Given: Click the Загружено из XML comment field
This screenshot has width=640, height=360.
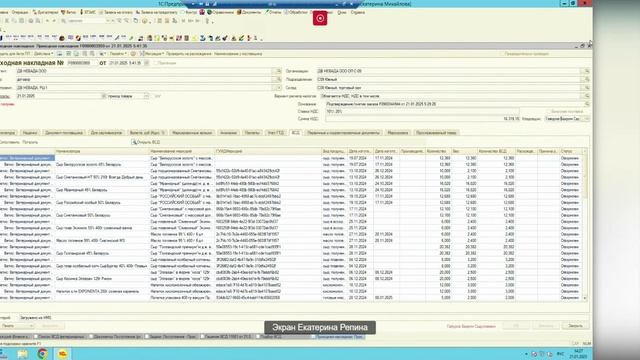Looking at the screenshot, I should coord(303,317).
